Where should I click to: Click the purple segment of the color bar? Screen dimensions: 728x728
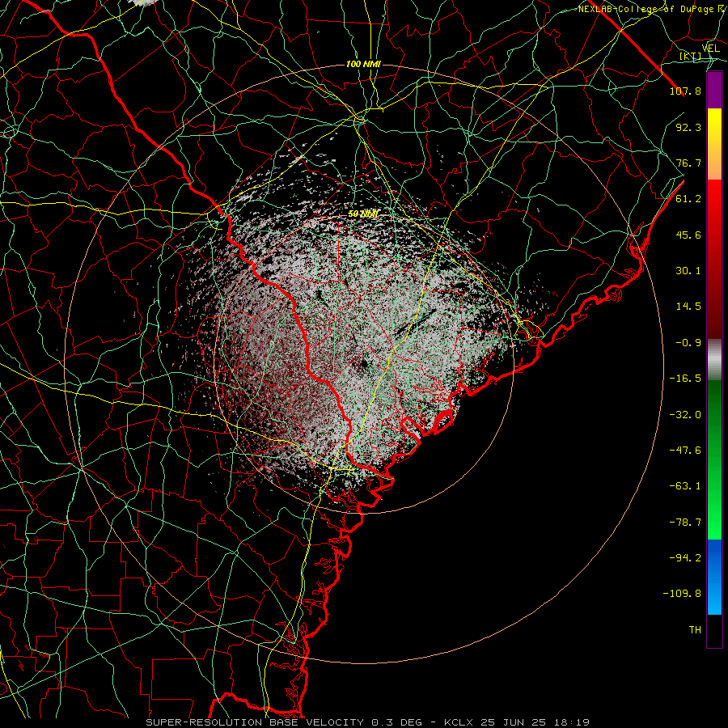pyautogui.click(x=714, y=91)
